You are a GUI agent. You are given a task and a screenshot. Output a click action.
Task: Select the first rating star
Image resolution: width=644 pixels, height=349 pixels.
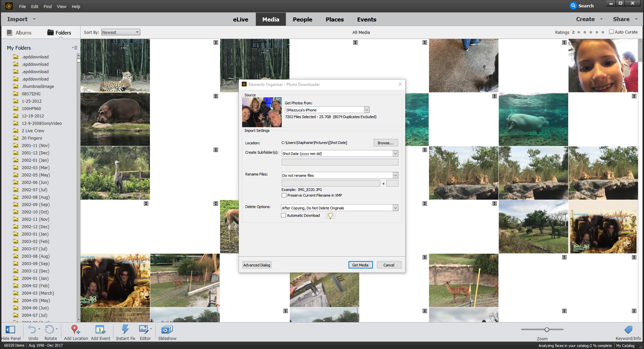pos(579,32)
